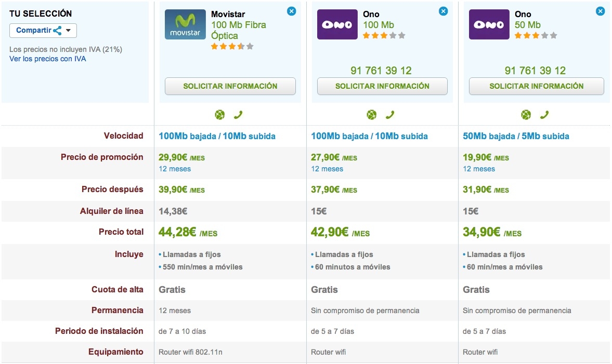Click the 37,90€ price after promotion
The height and width of the screenshot is (364, 612).
pos(334,190)
